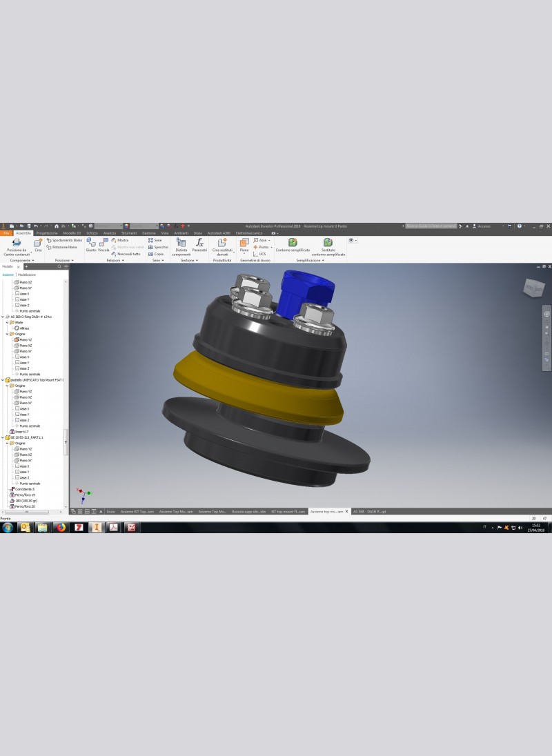Click the Nascondi tutto button
552x756 pixels.
(x=128, y=254)
